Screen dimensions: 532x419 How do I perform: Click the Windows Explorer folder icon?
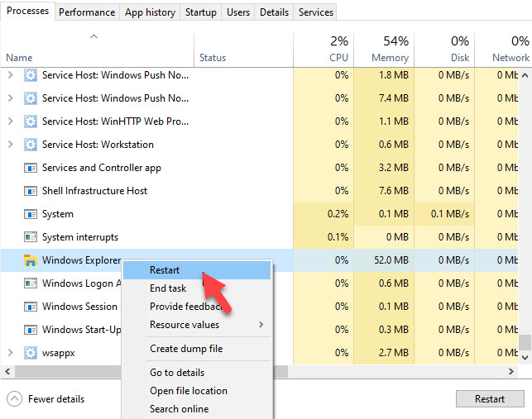pos(30,260)
